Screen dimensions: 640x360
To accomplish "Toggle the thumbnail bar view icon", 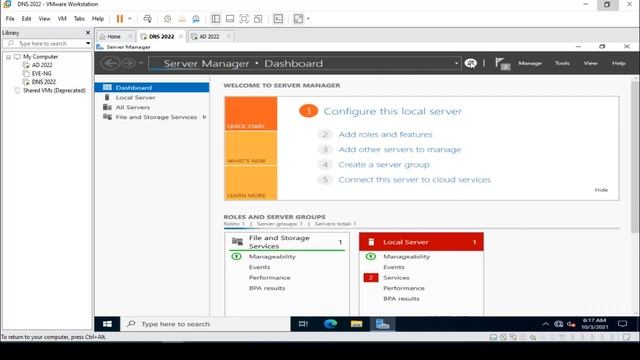I will pyautogui.click(x=230, y=19).
